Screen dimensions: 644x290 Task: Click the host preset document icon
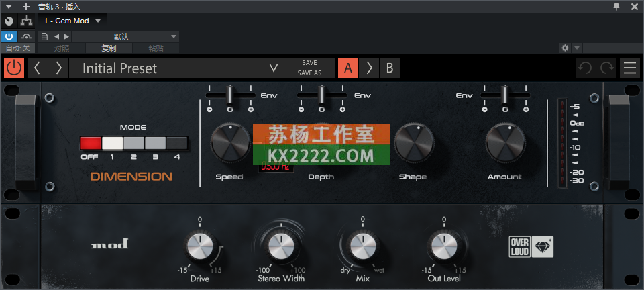[x=45, y=36]
